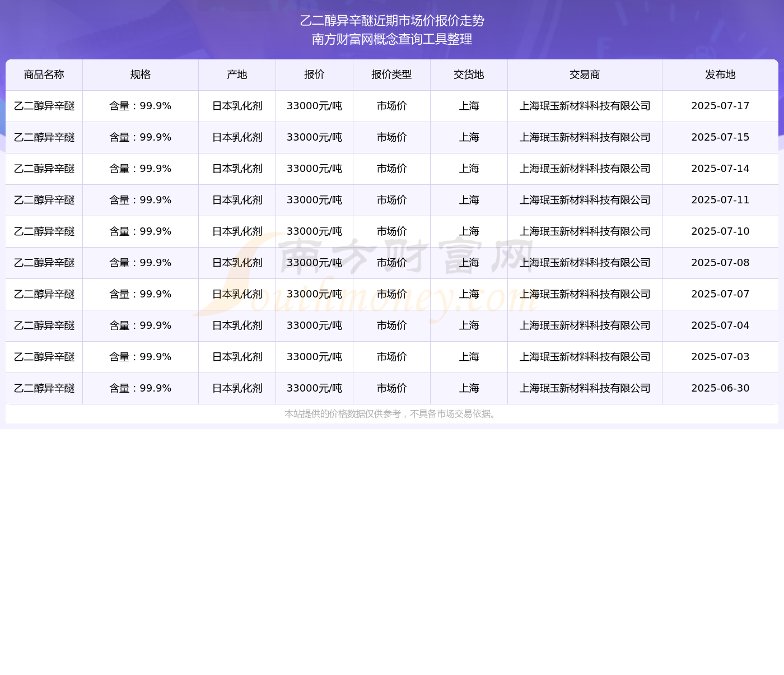Click 市场价 in the 2025-07-10 row
Image resolution: width=784 pixels, height=675 pixels.
pos(391,231)
